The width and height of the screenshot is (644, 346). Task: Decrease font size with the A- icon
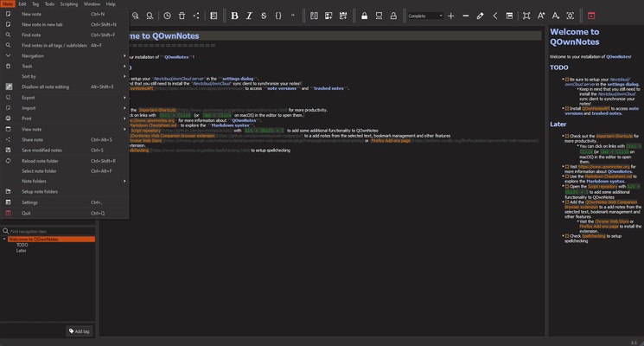[x=555, y=16]
